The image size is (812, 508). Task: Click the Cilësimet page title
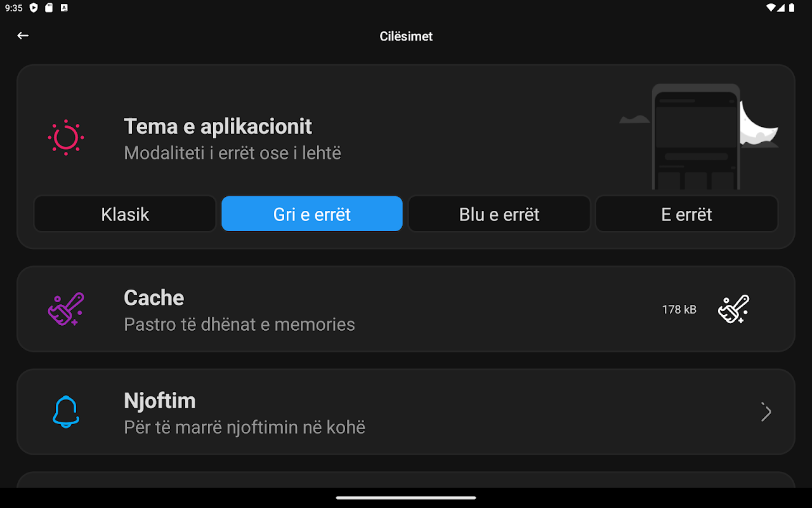coord(406,36)
